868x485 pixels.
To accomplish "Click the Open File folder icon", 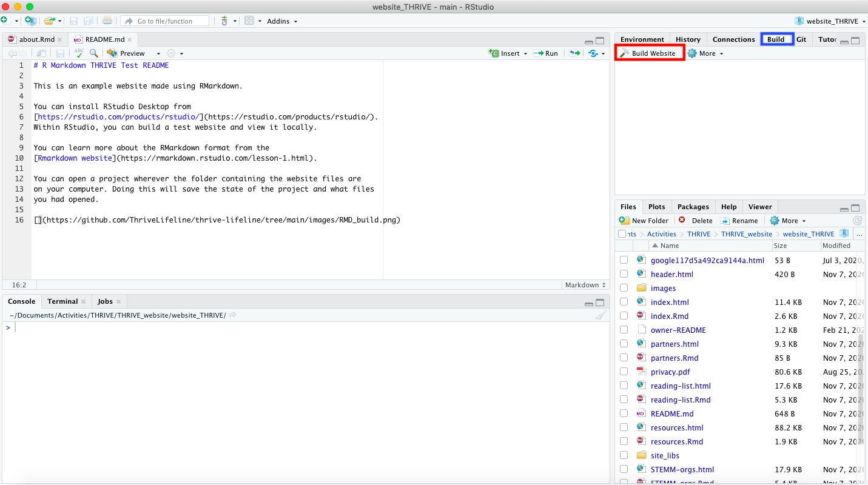I will point(49,21).
